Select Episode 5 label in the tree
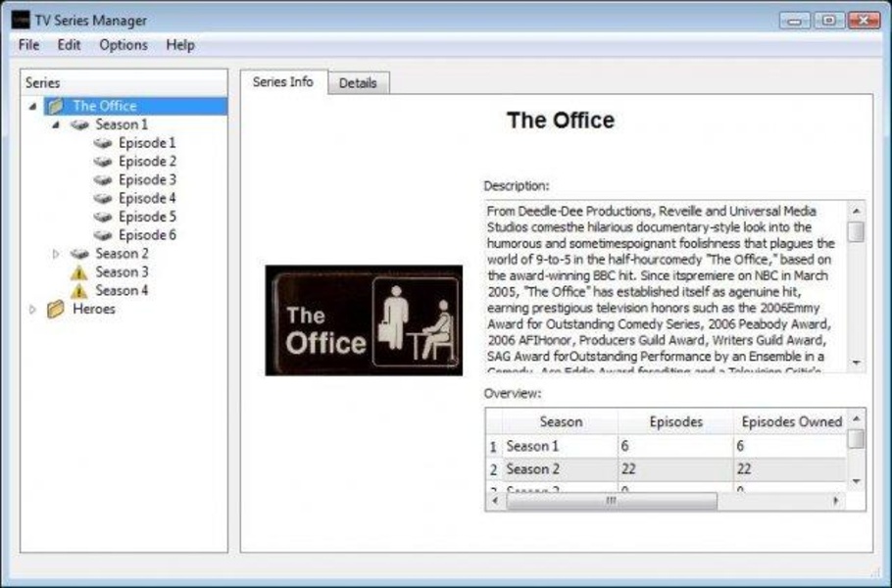This screenshot has height=588, width=892. point(147,217)
